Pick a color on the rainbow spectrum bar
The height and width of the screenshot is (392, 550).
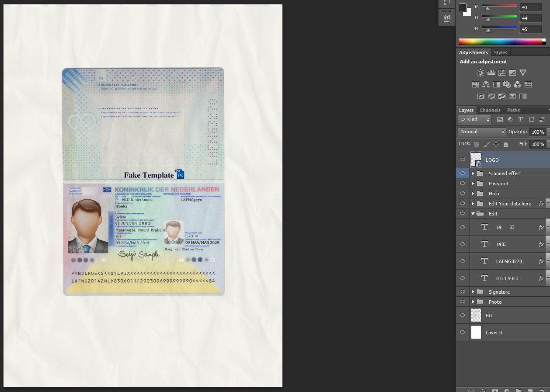coord(498,42)
